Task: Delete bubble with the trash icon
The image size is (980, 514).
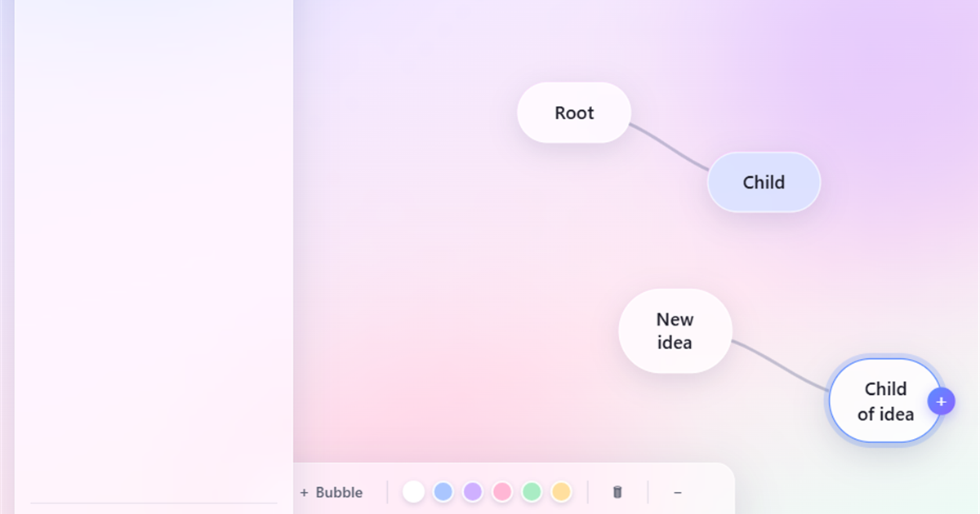Action: click(617, 492)
